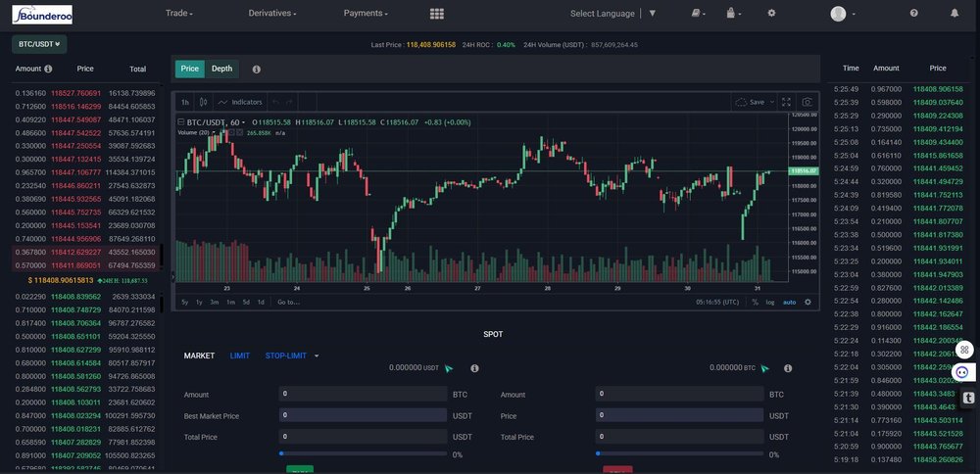
Task: Open chart Indicators
Action: [x=240, y=102]
